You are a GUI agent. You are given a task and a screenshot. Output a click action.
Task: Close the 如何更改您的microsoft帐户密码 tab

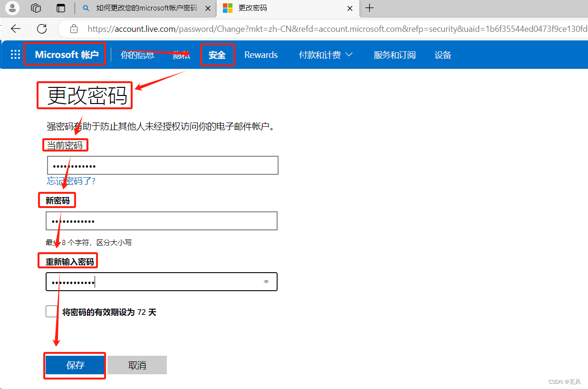[207, 8]
